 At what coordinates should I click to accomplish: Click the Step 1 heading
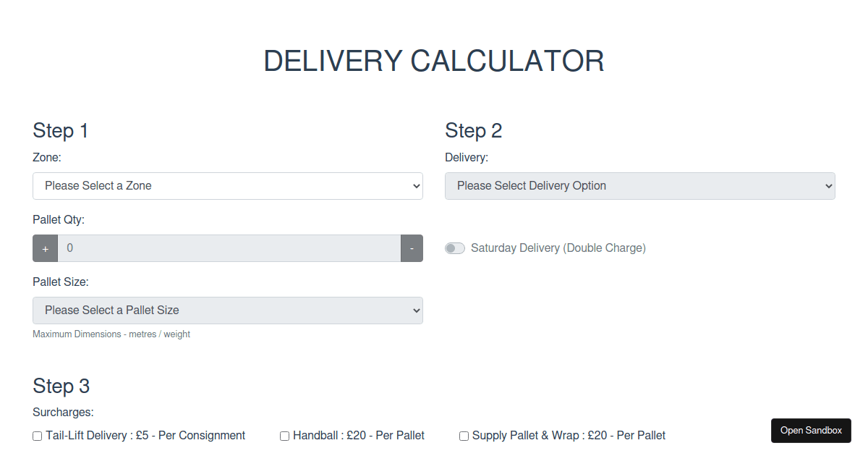tap(60, 131)
